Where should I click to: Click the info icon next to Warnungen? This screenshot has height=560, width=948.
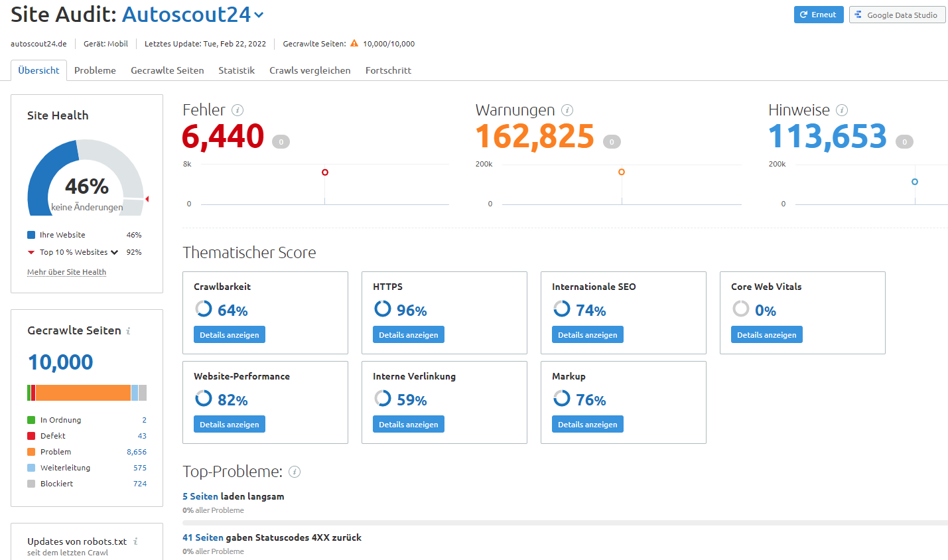pos(567,110)
